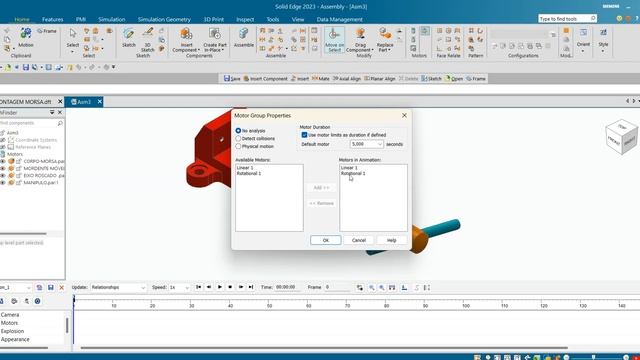640x360 pixels.
Task: Click the search icon in Type to find tools
Action: coord(593,18)
